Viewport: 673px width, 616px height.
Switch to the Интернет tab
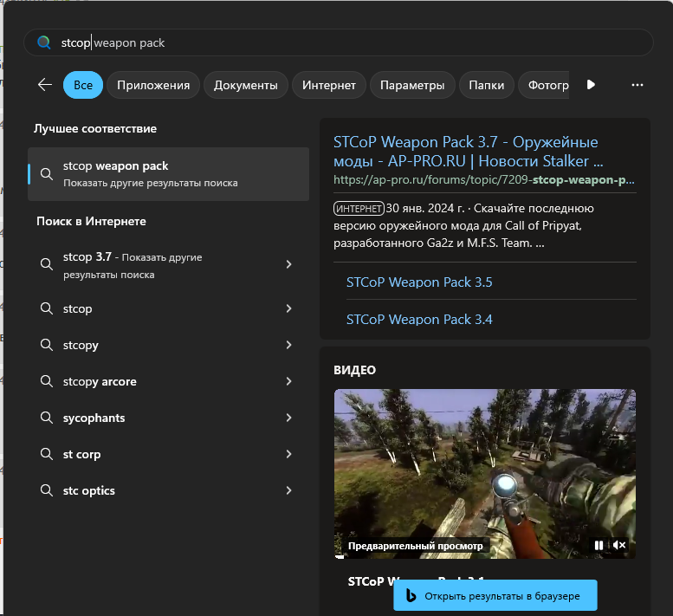tap(329, 85)
